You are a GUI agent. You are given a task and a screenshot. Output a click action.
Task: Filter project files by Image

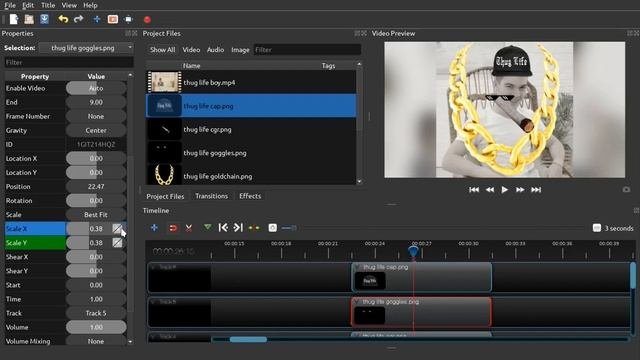pos(240,50)
